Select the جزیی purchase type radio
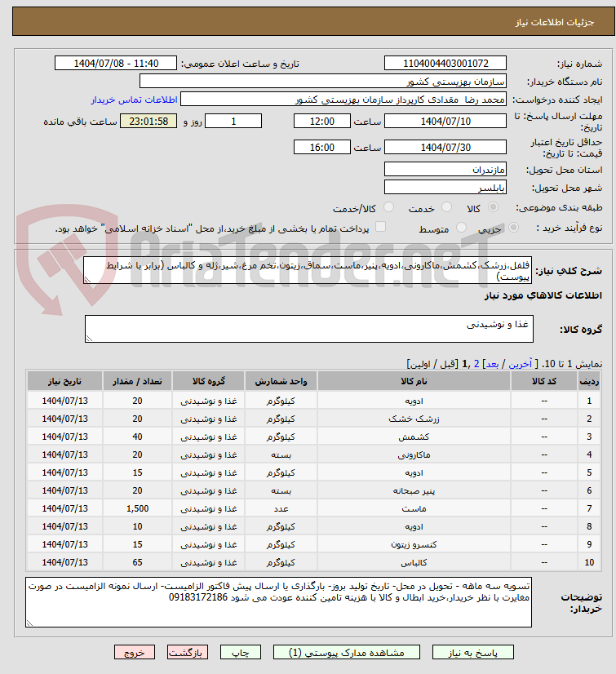The image size is (616, 674). click(x=513, y=228)
